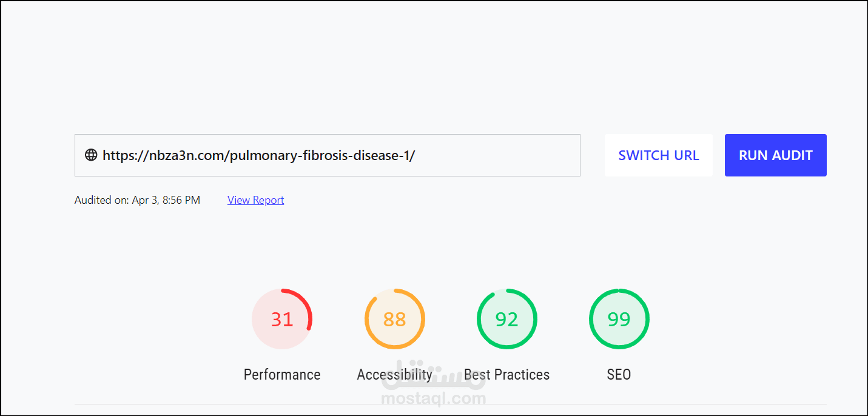The height and width of the screenshot is (416, 868).
Task: Click the 'Audited on: Apr 3' timestamp
Action: (x=137, y=200)
